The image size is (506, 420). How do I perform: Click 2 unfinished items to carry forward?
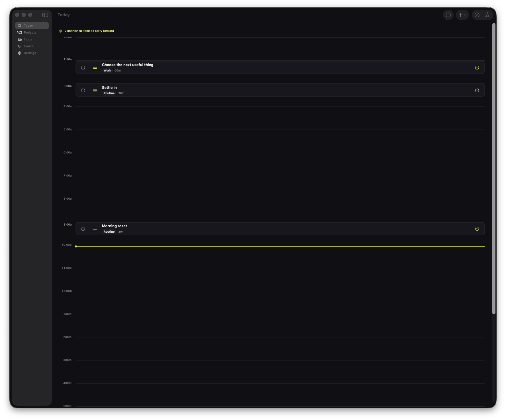(x=86, y=31)
